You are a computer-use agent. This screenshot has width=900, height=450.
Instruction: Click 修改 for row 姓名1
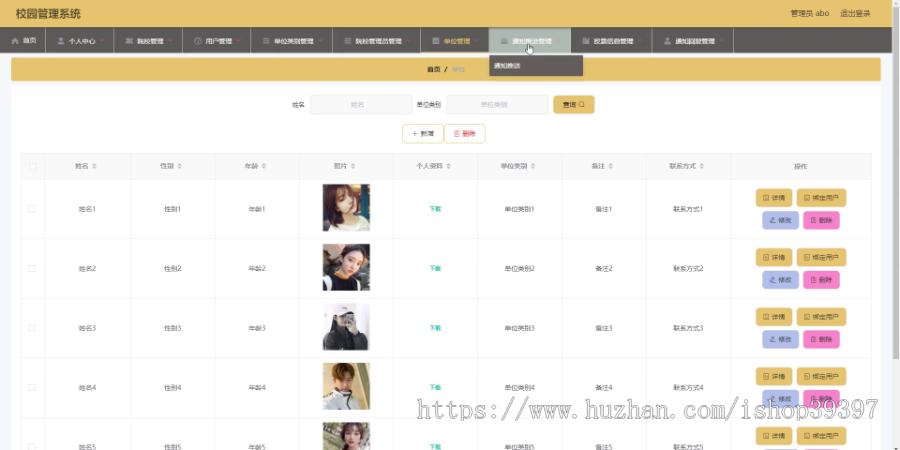click(780, 220)
